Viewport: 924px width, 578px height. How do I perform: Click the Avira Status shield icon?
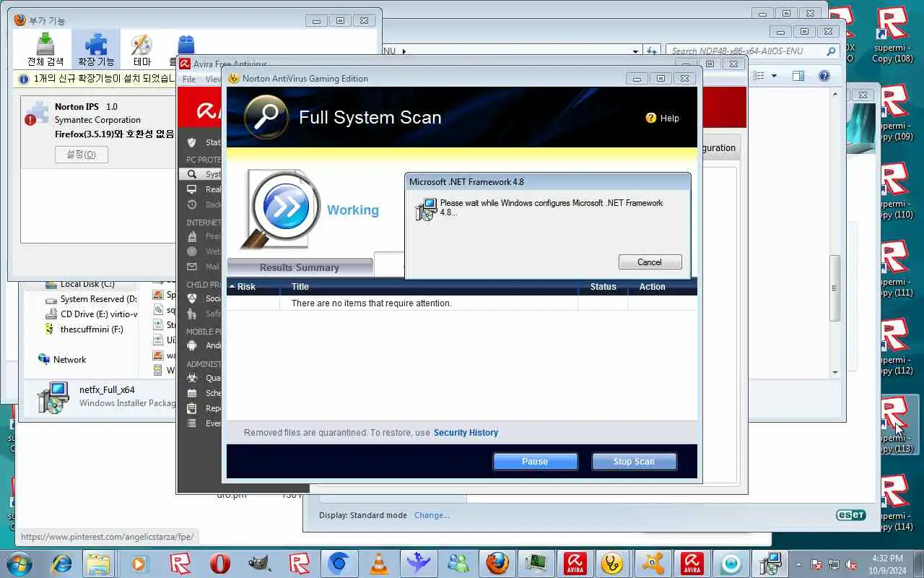click(x=191, y=142)
